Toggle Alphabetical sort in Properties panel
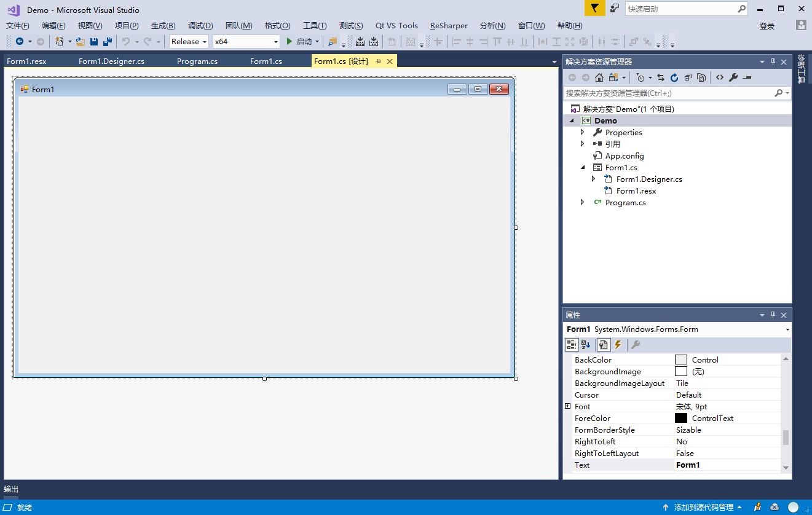Viewport: 812px width, 515px height. (x=585, y=345)
